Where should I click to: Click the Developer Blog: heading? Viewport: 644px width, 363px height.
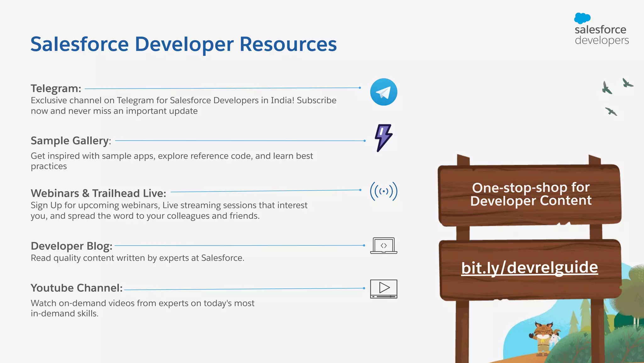[x=72, y=246]
